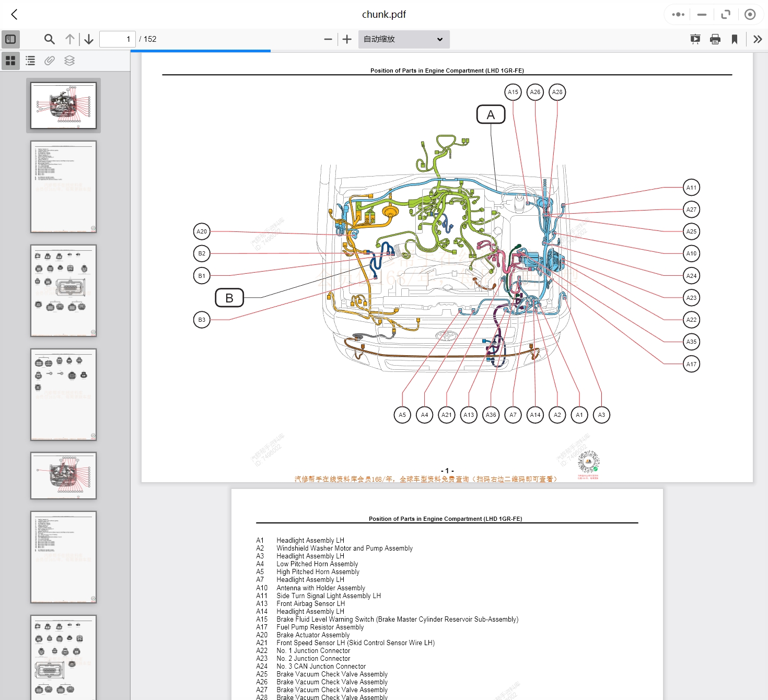Print the document
768x700 pixels.
tap(715, 39)
